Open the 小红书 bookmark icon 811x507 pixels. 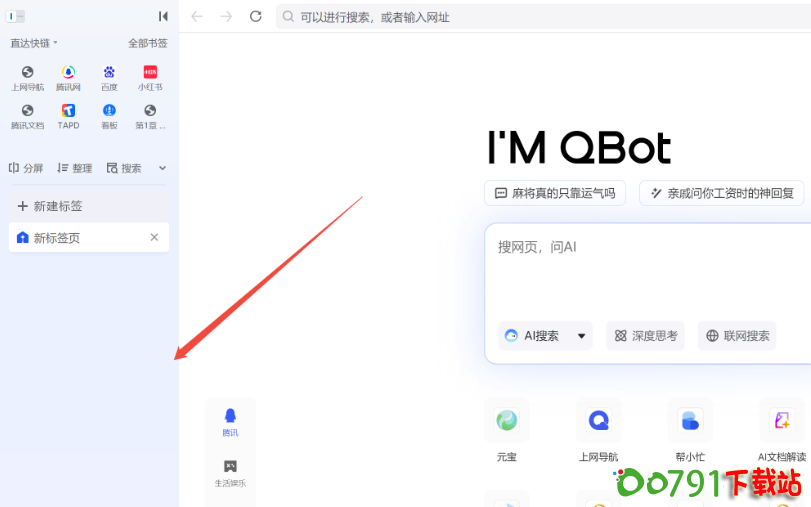[150, 73]
